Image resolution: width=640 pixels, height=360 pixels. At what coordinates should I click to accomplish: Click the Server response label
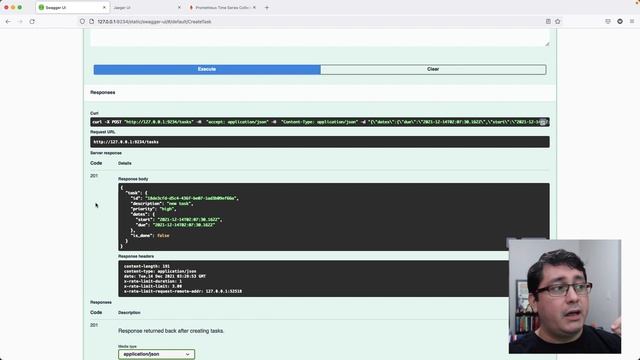pos(106,153)
